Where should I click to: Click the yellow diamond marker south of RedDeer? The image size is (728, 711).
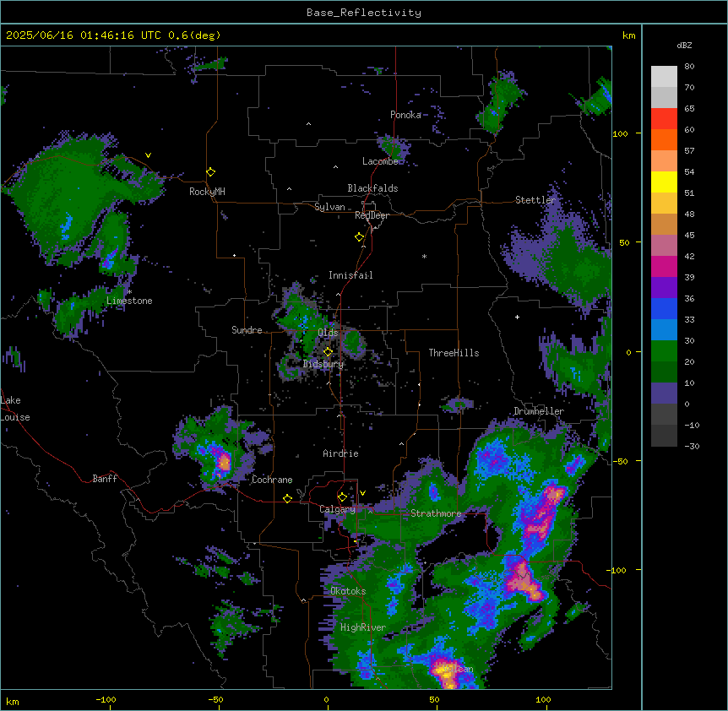tap(360, 237)
